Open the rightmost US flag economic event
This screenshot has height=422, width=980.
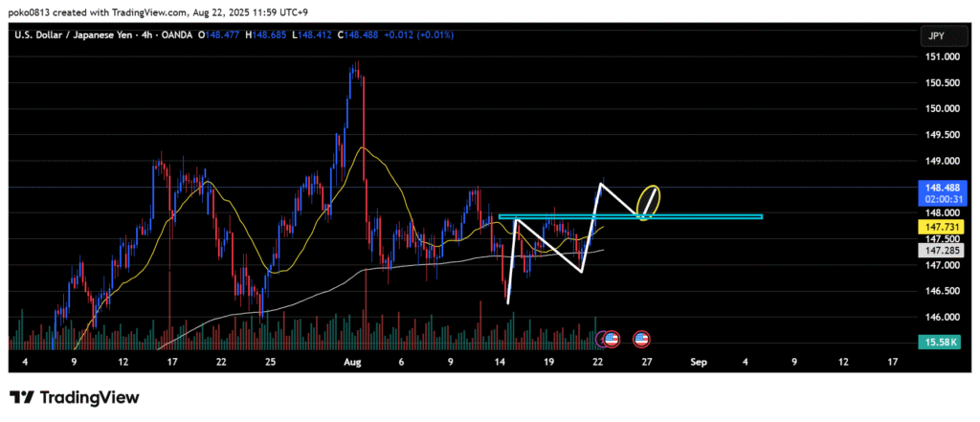(642, 339)
